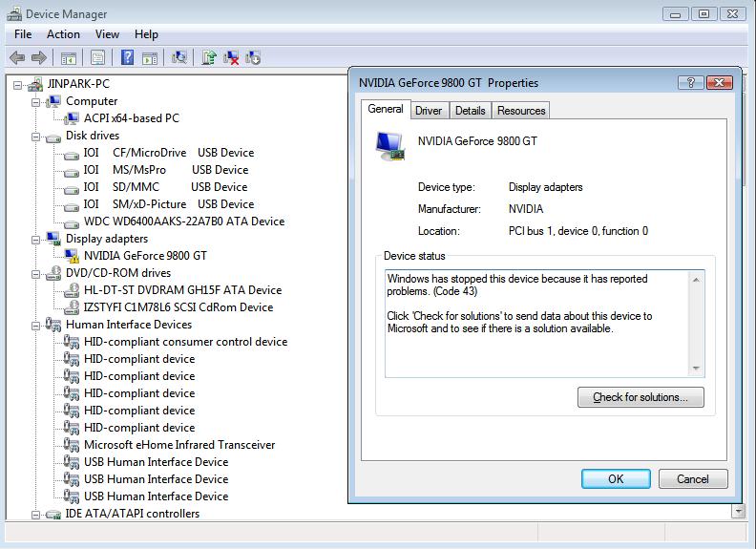The width and height of the screenshot is (756, 549).
Task: Open the File menu
Action: point(23,34)
